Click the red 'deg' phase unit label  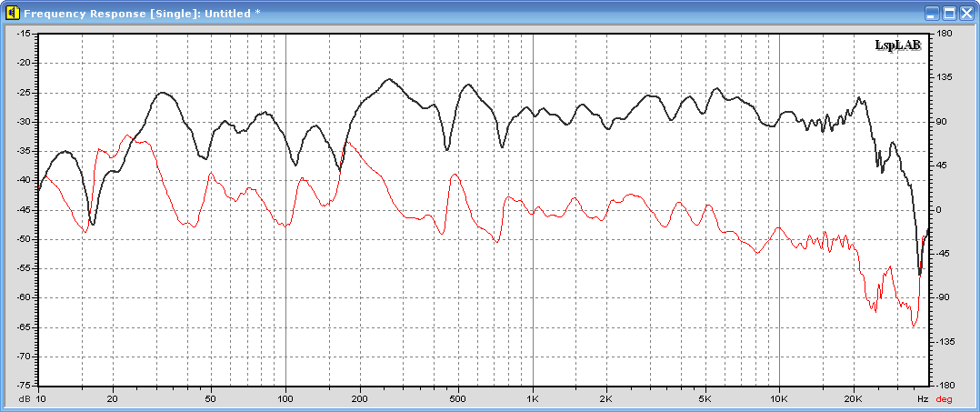944,398
